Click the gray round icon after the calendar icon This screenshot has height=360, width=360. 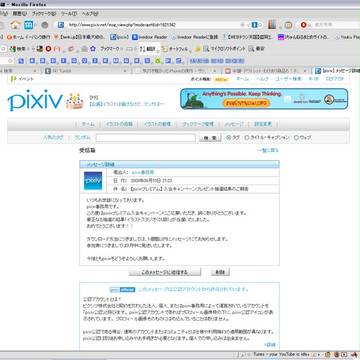[x=45, y=25]
